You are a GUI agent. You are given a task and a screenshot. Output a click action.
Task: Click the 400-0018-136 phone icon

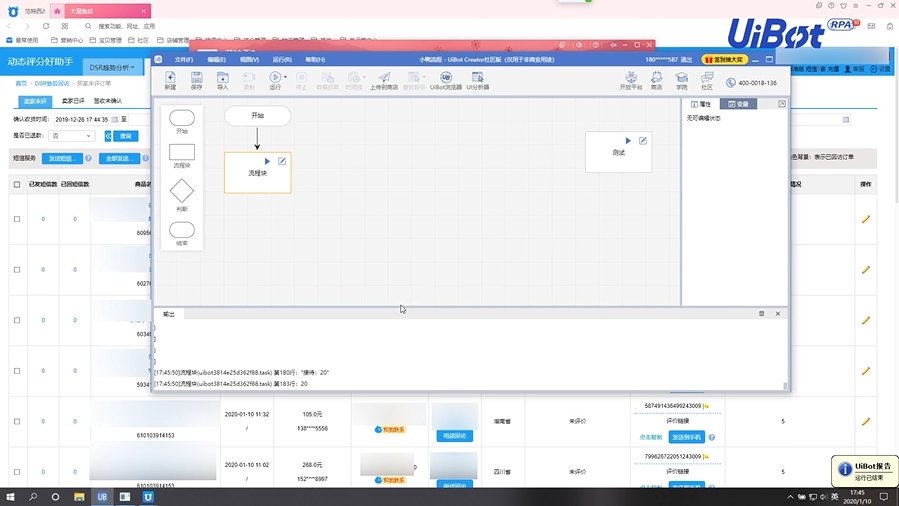coord(730,83)
